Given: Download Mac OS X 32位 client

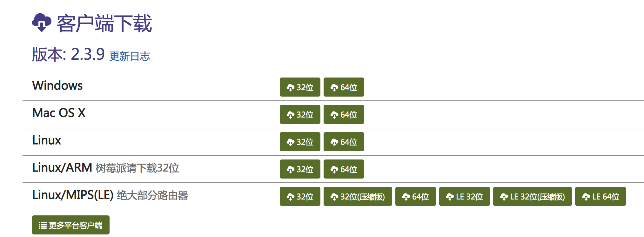Looking at the screenshot, I should 300,114.
